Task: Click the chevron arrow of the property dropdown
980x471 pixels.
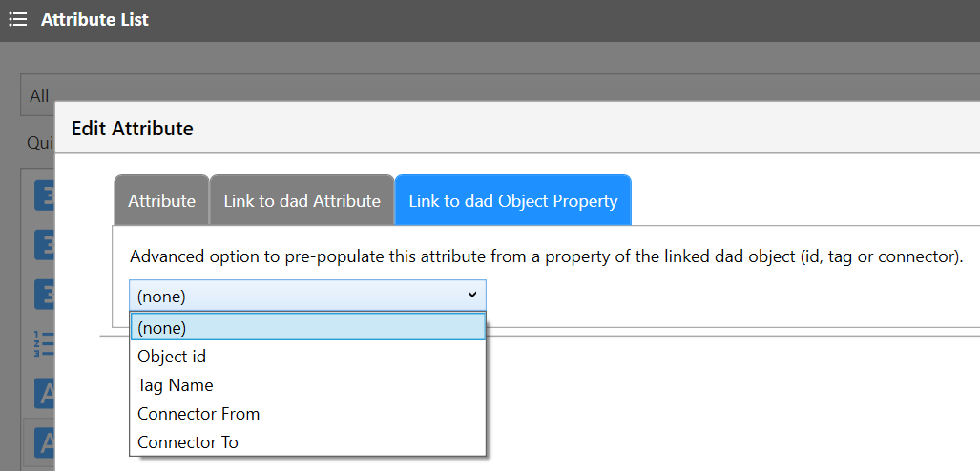Action: click(472, 296)
